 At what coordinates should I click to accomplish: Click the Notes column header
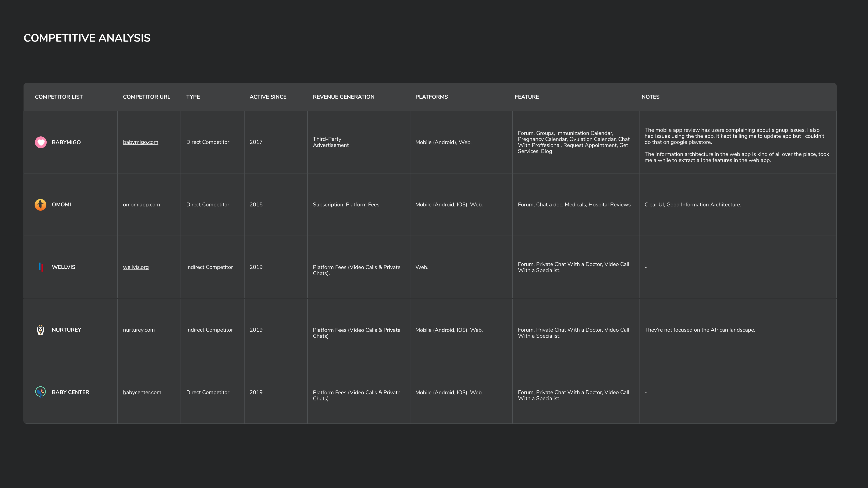(x=650, y=97)
